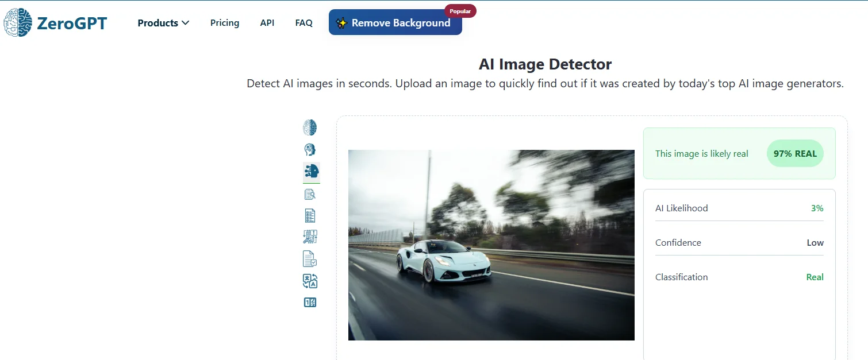Viewport: 868px width, 360px height.
Task: Click the 'Confidence' label
Action: tap(678, 243)
